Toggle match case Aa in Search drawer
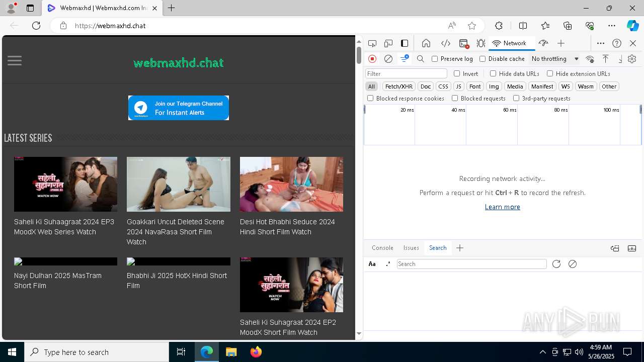 pyautogui.click(x=372, y=264)
